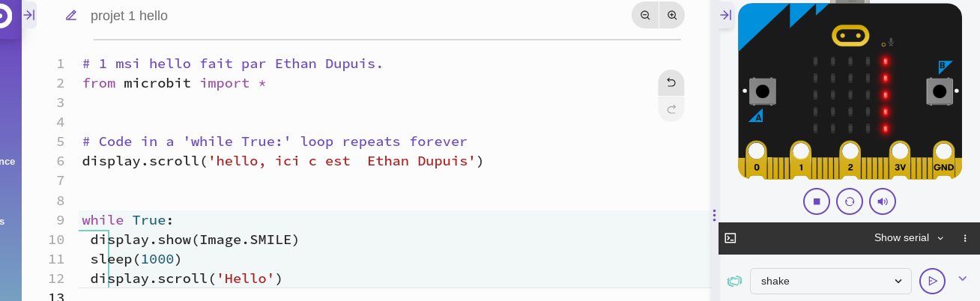Touch the micro:bit gold logo
Viewport: 980px width, 301px height.
tap(850, 35)
